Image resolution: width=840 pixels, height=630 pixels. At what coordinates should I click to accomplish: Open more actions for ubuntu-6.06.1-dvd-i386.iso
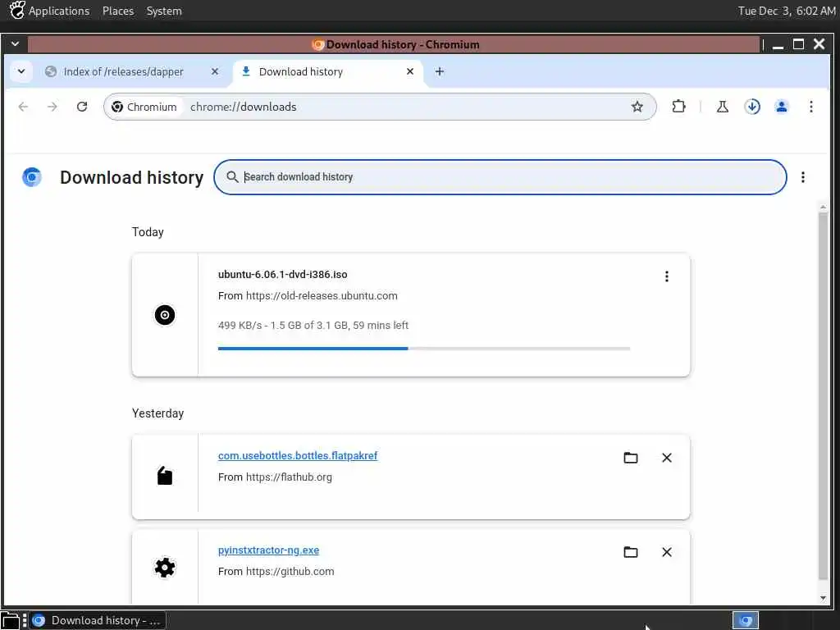(x=666, y=276)
